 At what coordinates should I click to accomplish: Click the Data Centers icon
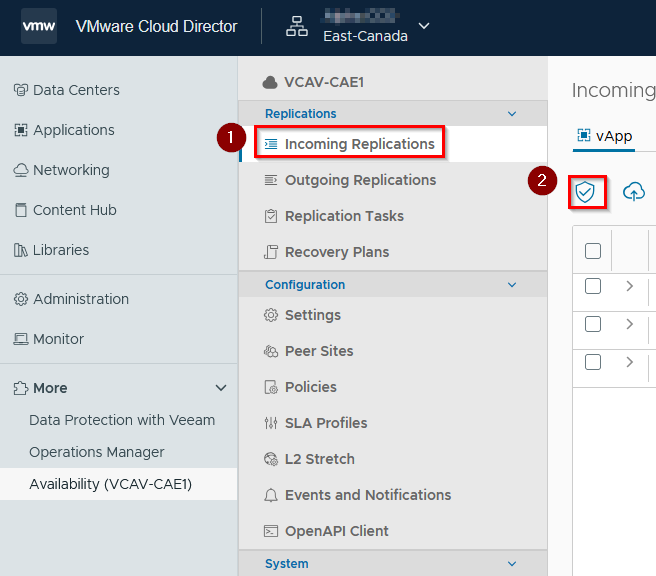click(x=20, y=90)
